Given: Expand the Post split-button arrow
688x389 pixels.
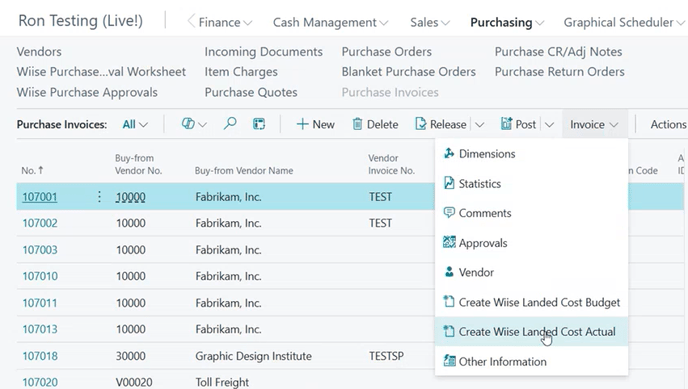Looking at the screenshot, I should (549, 125).
